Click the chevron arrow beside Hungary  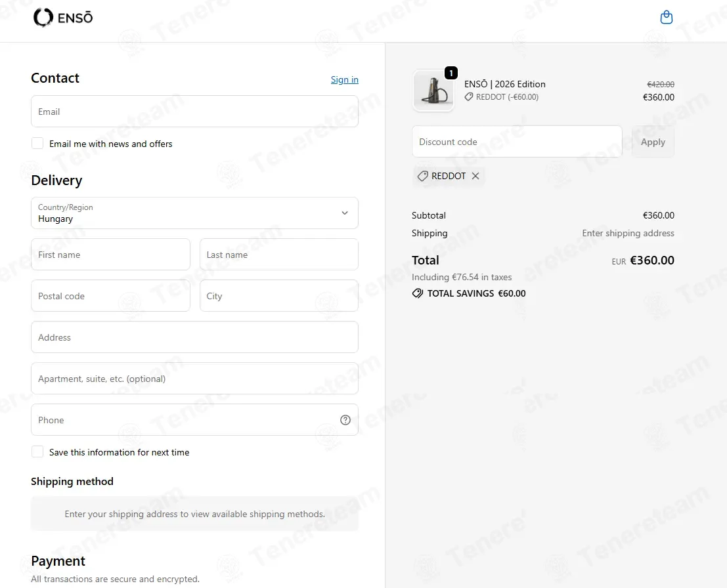(x=345, y=213)
